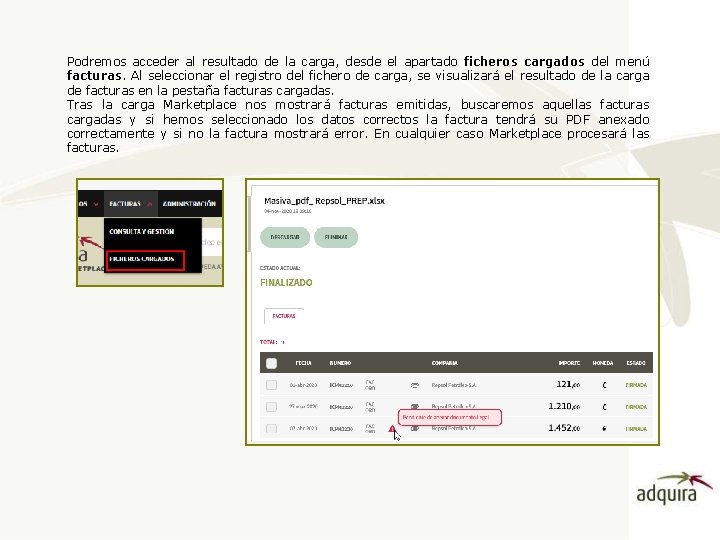
Task: Sort by the IMPORTE column header
Action: 569,363
